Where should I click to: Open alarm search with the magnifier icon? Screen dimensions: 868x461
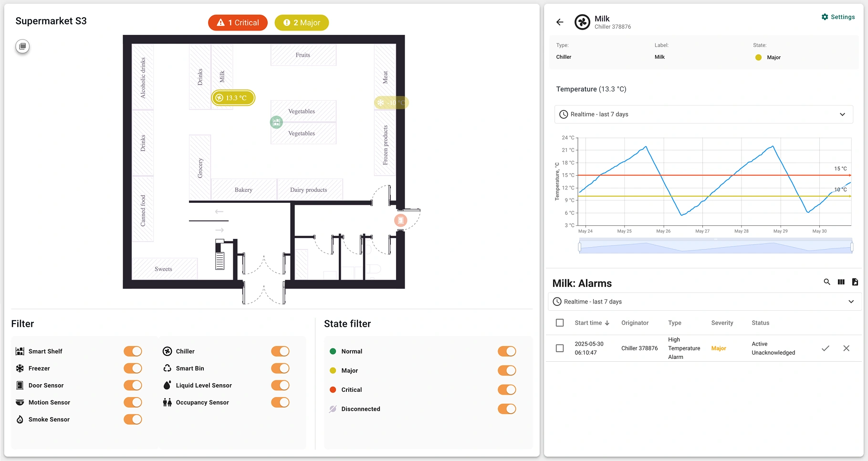click(x=827, y=282)
